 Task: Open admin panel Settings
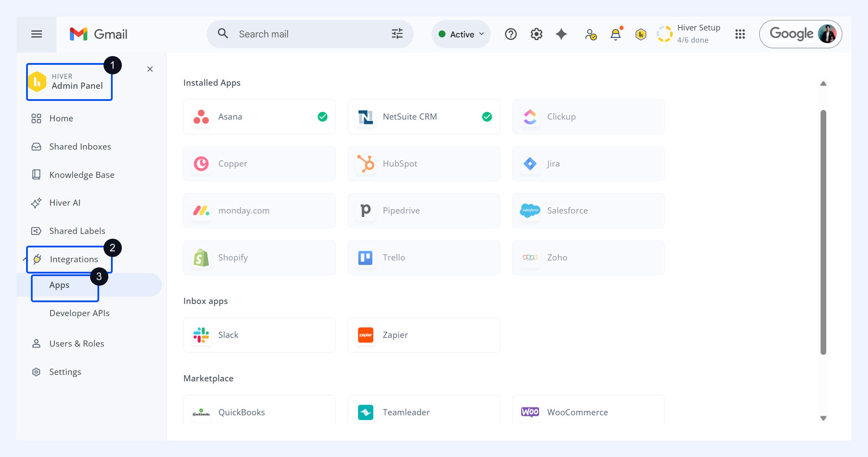click(x=65, y=372)
